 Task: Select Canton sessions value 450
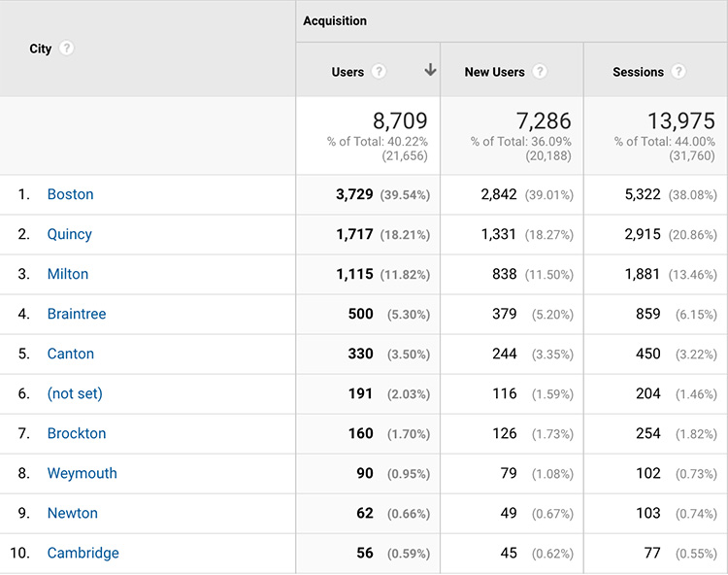648,354
